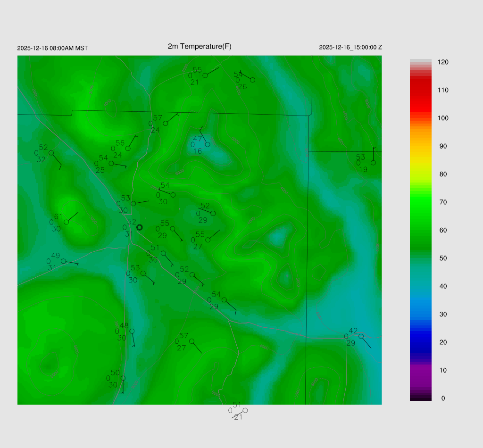Click station marker showing 53 over 19
This screenshot has height=448, width=483.
(373, 163)
